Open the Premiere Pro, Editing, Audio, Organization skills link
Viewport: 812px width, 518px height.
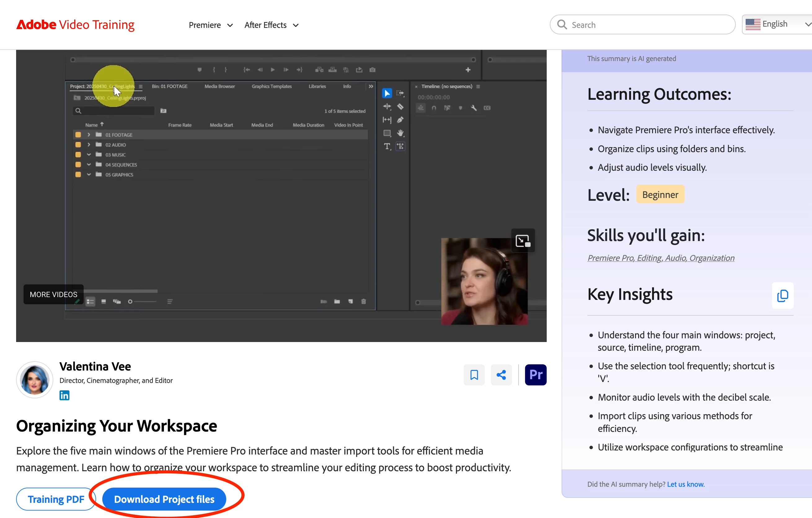click(x=660, y=258)
